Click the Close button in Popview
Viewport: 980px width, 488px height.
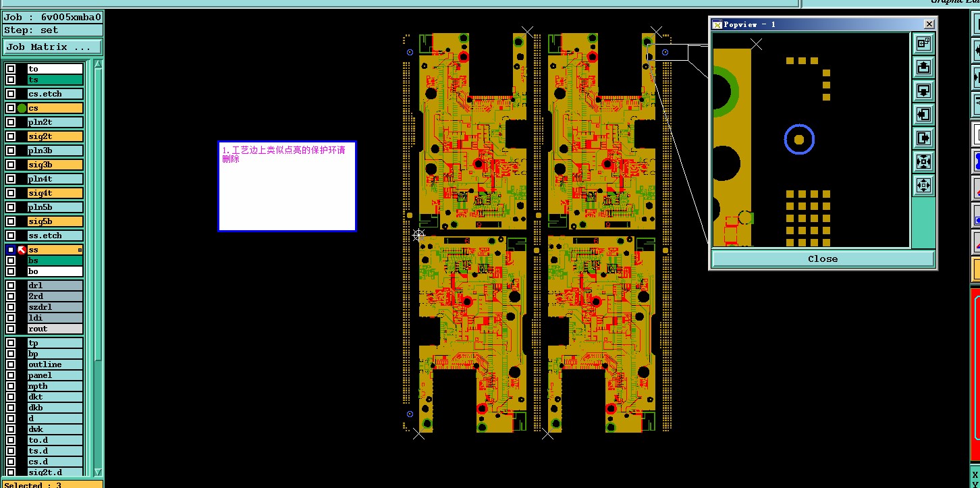(823, 259)
